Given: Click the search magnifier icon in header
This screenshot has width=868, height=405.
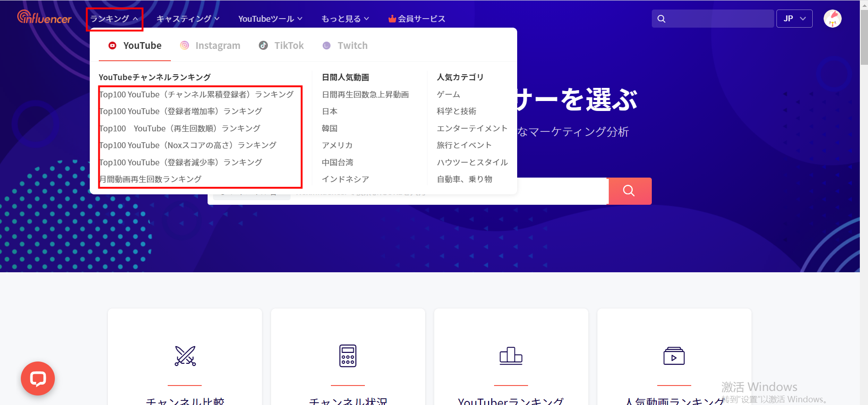Looking at the screenshot, I should click(661, 19).
